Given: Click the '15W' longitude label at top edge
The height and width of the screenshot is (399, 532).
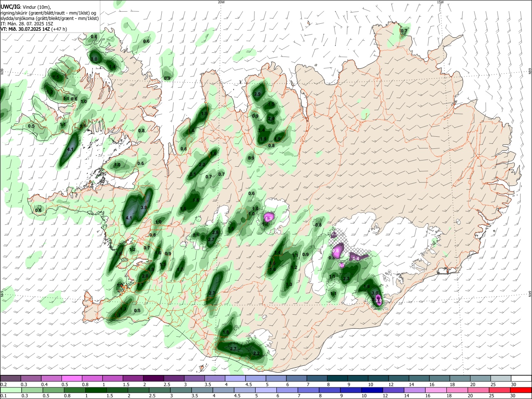Looking at the screenshot, I should click(440, 2).
